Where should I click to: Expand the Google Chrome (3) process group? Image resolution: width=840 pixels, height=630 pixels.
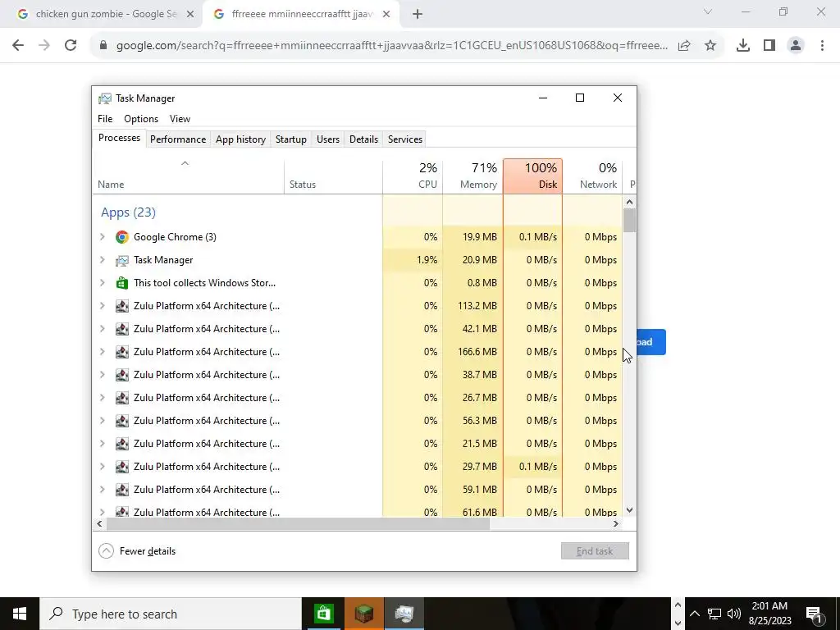103,237
